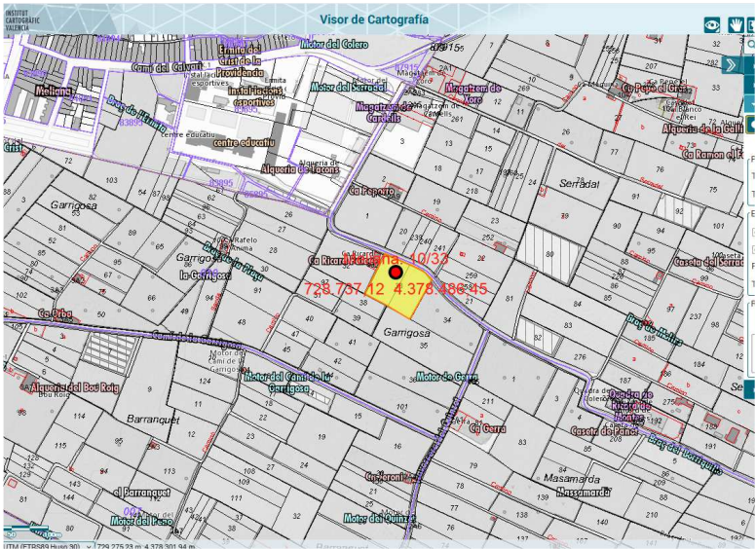The image size is (756, 549).
Task: Click the Ca Gerra place label
Action: coord(486,426)
